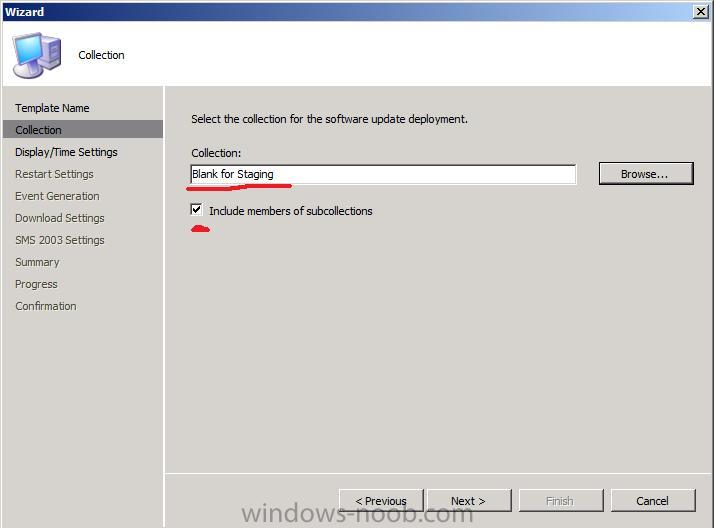Click the Browse... button
Image resolution: width=714 pixels, height=528 pixels.
coord(646,174)
